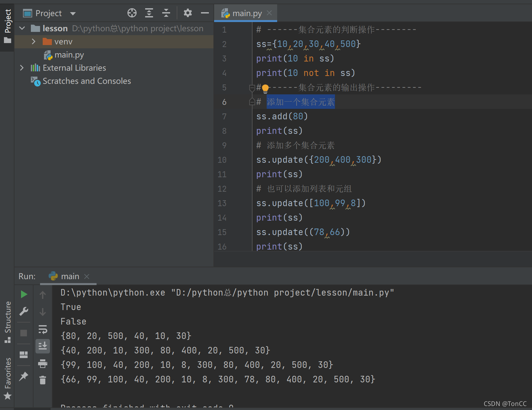Collapse all nodes in Project panel
Viewport: 532px width, 410px height.
point(166,13)
